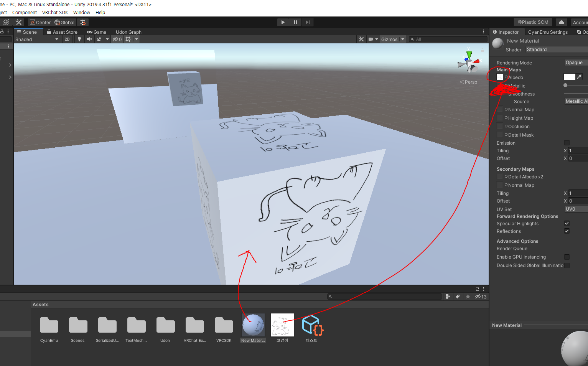The height and width of the screenshot is (366, 588).
Task: Switch to the Game tab
Action: point(97,32)
